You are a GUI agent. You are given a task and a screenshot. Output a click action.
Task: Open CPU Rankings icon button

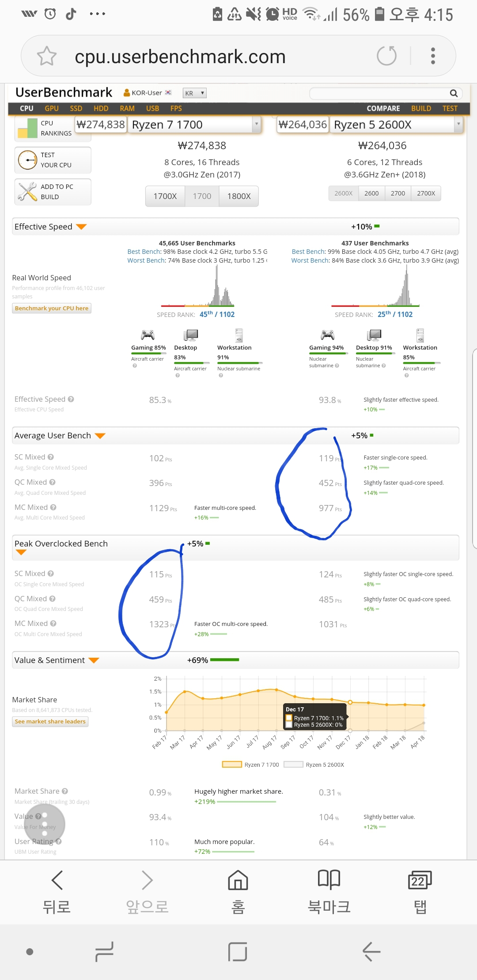click(27, 128)
